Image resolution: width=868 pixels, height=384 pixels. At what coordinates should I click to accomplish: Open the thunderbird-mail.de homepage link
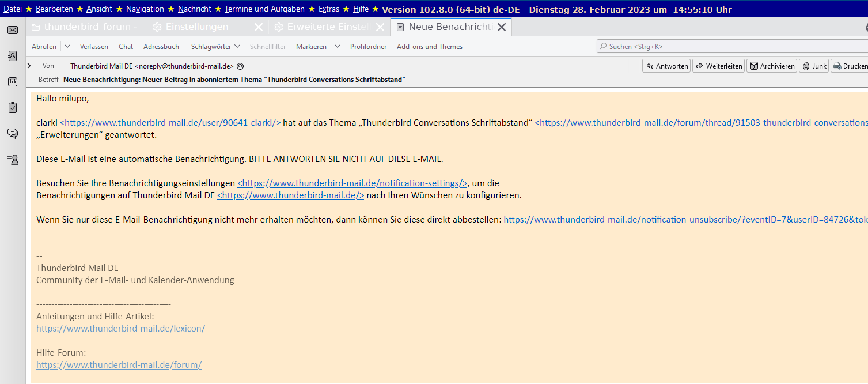pyautogui.click(x=291, y=195)
